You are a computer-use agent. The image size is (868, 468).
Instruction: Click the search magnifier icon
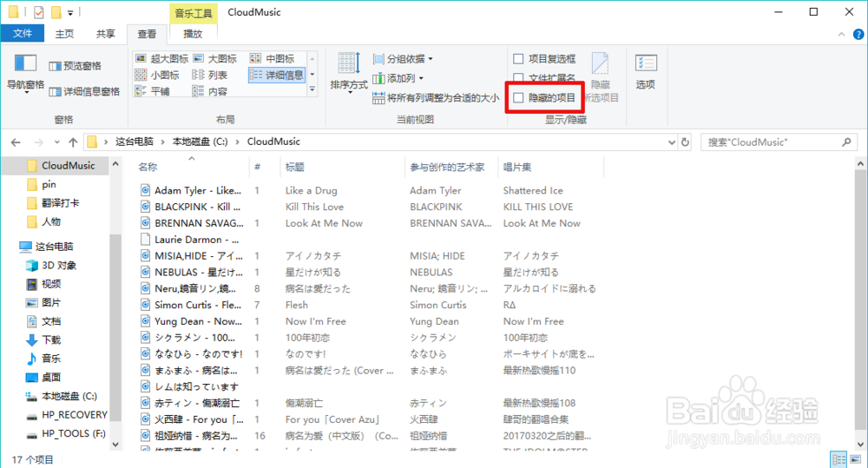click(846, 142)
